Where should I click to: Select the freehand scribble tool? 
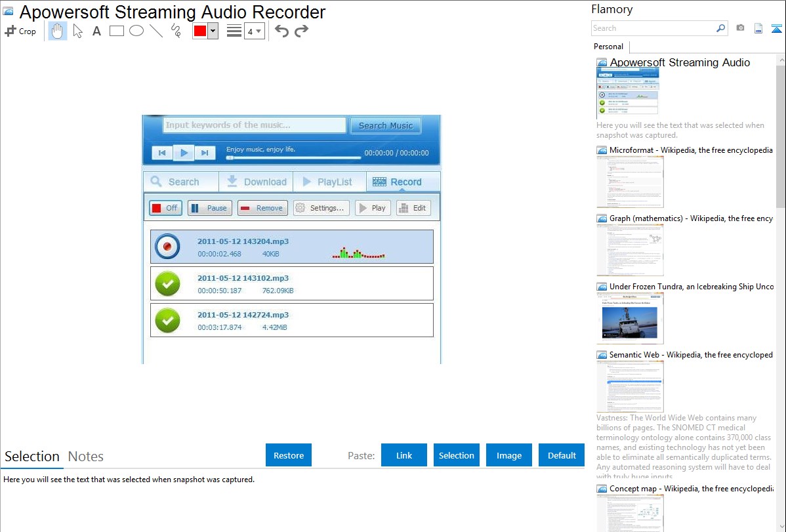click(x=176, y=31)
